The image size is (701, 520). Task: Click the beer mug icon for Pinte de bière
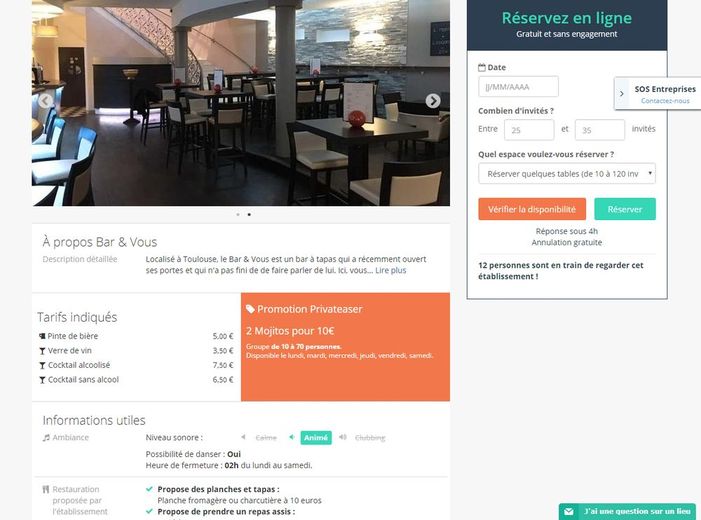pos(42,336)
